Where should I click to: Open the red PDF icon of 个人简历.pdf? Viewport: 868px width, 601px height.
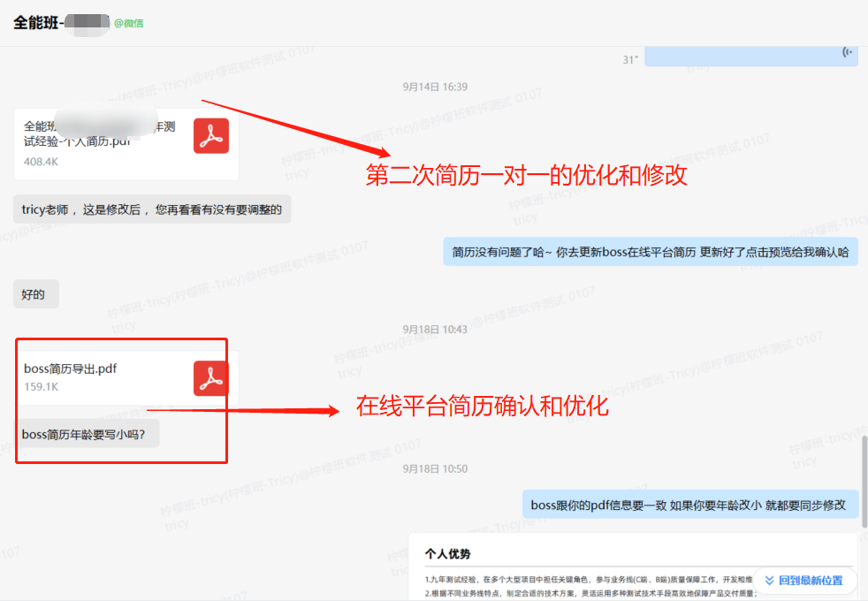pyautogui.click(x=211, y=136)
